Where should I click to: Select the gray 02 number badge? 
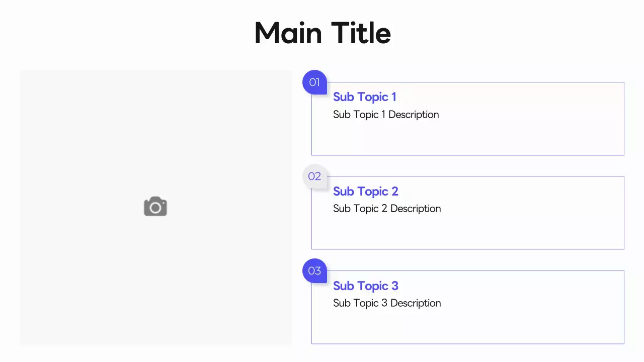click(x=314, y=176)
